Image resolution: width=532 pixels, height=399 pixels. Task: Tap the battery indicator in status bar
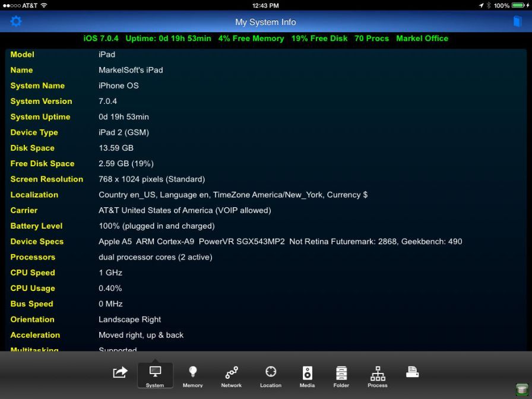click(519, 5)
